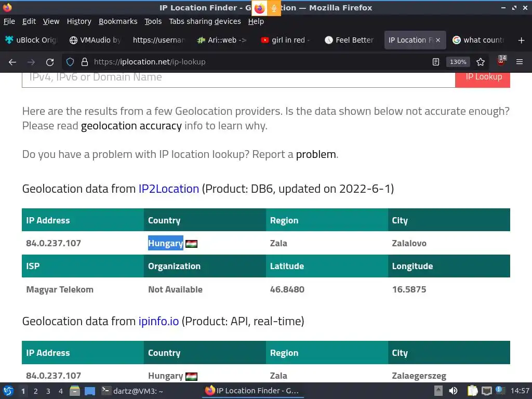532x399 pixels.
Task: Go back to the previous page
Action: tap(12, 62)
